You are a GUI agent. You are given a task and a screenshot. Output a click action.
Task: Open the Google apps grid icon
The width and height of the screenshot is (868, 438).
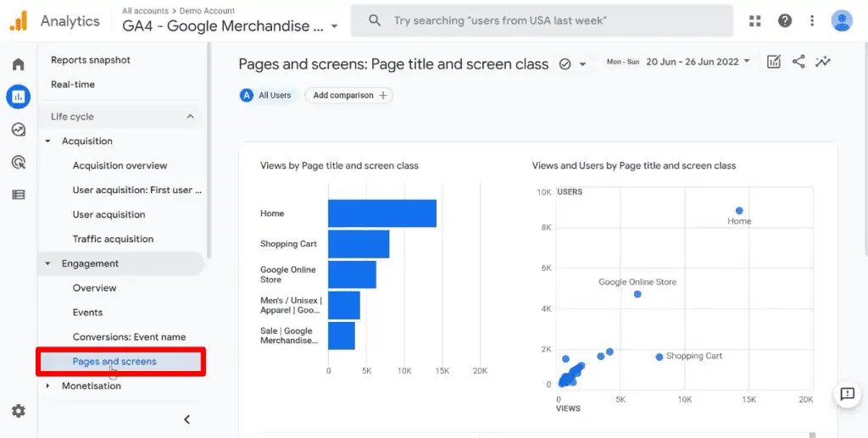point(755,21)
